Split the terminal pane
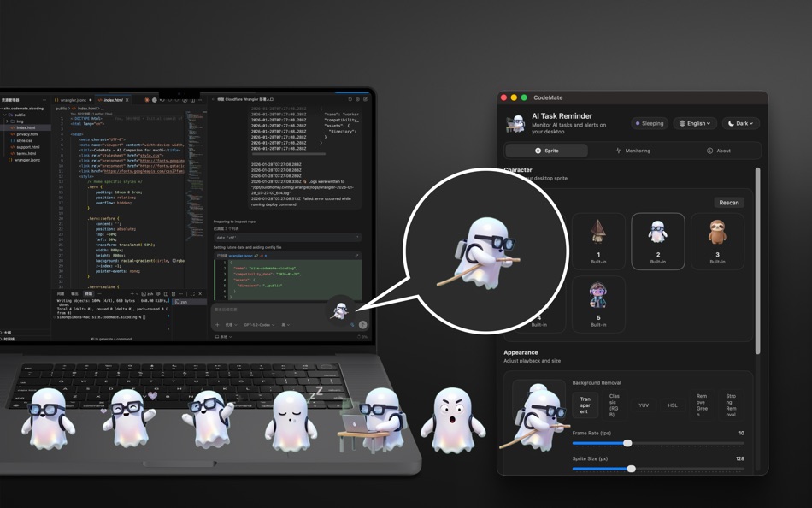The height and width of the screenshot is (508, 812). point(166,294)
